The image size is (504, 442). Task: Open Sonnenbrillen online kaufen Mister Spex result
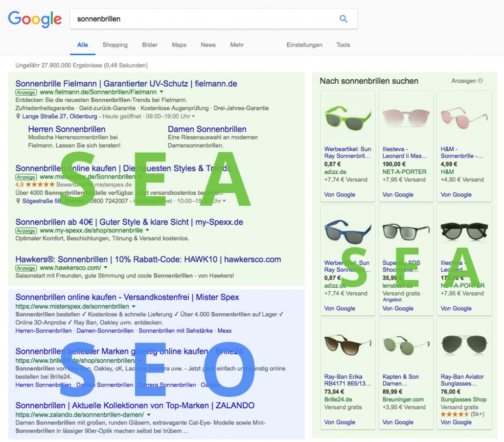tap(127, 297)
